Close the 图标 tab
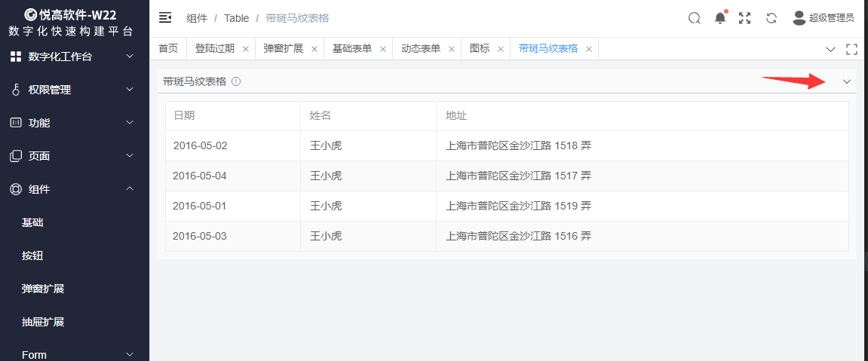 [x=501, y=49]
